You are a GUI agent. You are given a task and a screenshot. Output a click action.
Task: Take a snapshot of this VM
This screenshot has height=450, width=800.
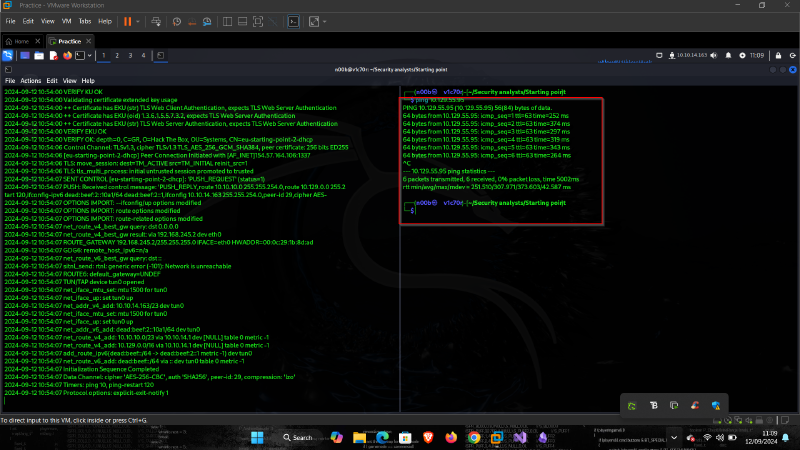pos(175,20)
